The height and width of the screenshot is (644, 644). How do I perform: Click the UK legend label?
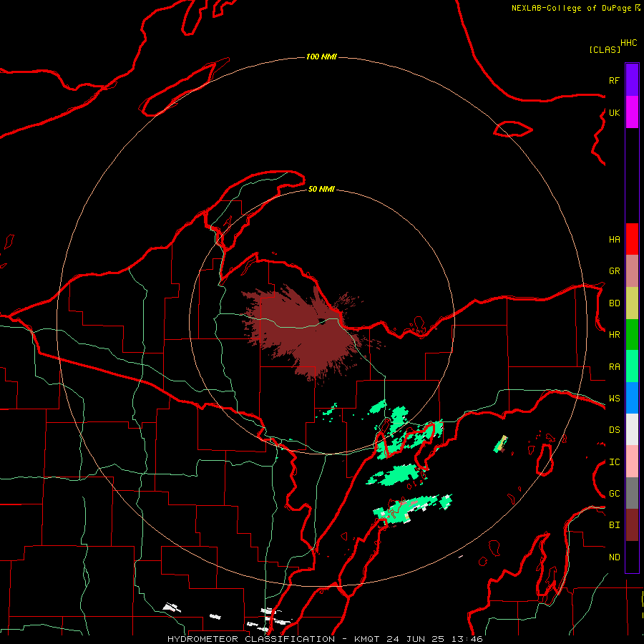click(614, 112)
